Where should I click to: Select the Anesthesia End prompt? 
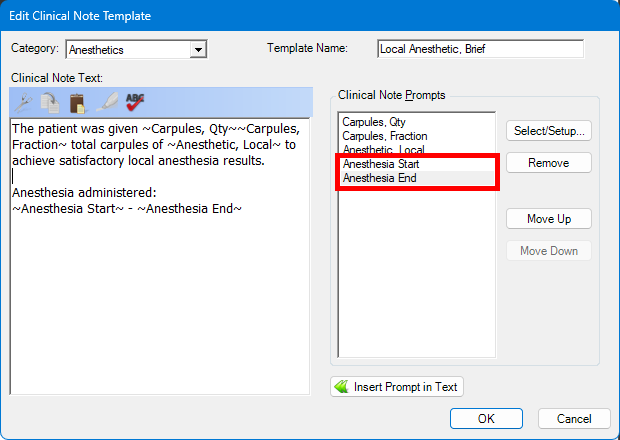click(x=416, y=178)
